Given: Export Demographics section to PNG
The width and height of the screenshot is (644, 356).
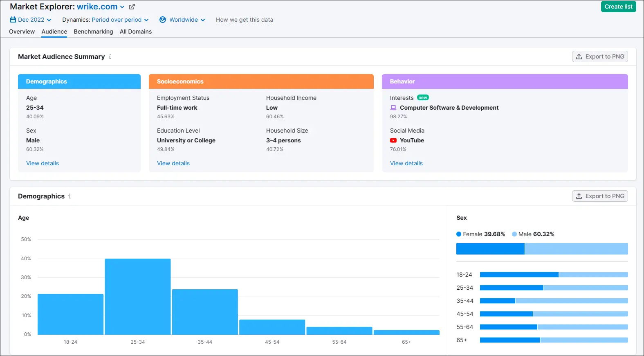Looking at the screenshot, I should click(x=600, y=196).
